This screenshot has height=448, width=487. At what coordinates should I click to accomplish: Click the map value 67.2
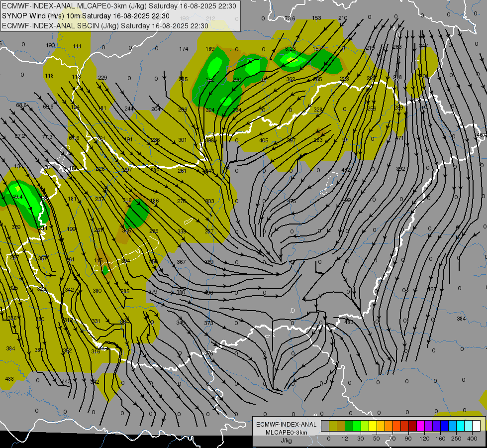20,136
